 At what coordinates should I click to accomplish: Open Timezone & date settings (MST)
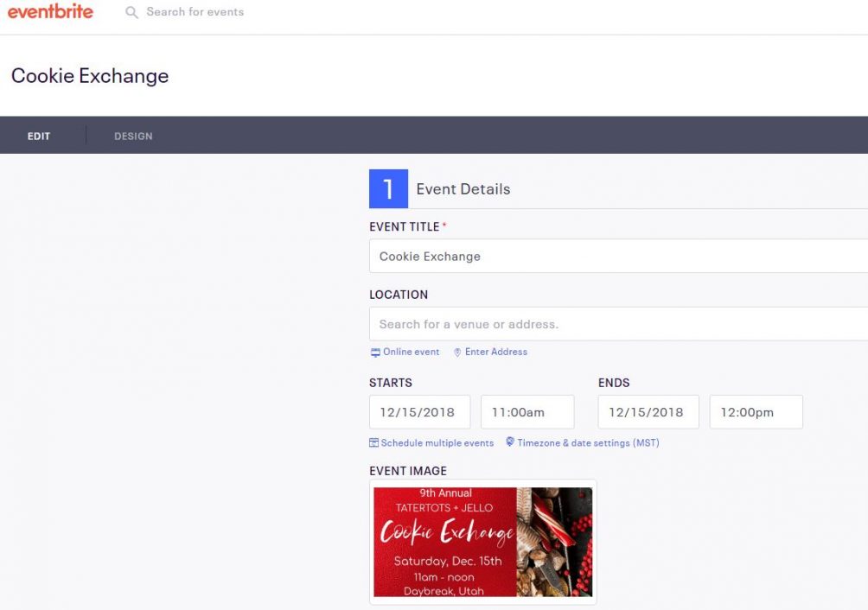[589, 443]
